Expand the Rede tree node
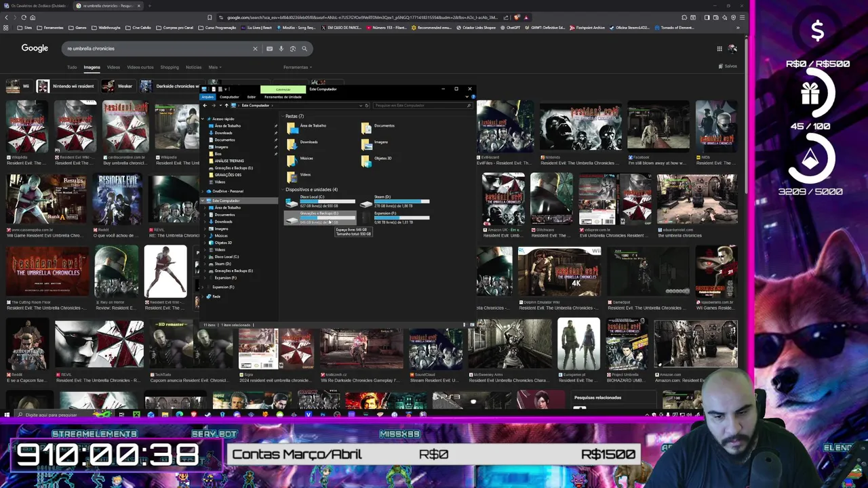The width and height of the screenshot is (868, 488). pyautogui.click(x=204, y=297)
